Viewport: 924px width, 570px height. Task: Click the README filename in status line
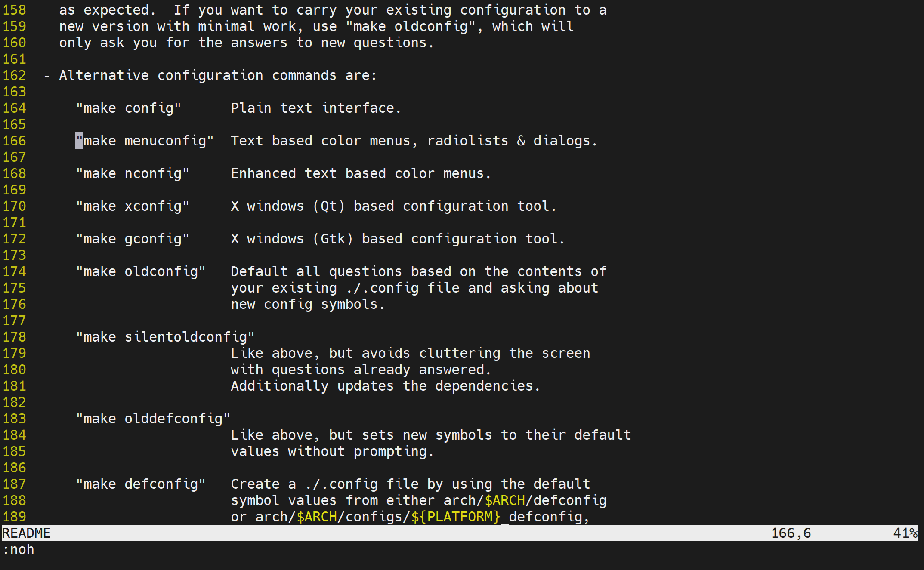[26, 533]
